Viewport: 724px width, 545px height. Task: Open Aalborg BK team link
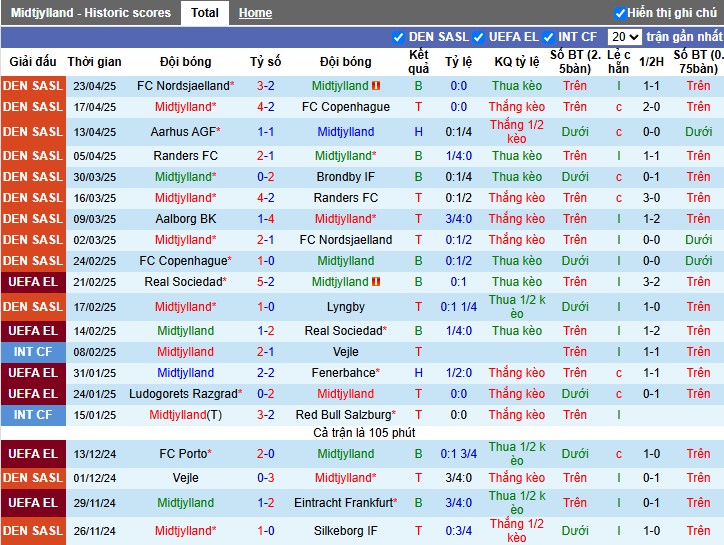point(186,219)
